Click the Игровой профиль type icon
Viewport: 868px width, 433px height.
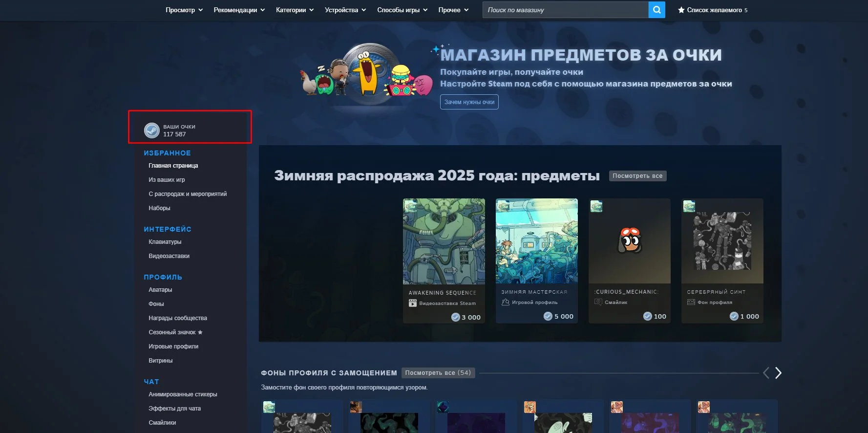pyautogui.click(x=506, y=303)
